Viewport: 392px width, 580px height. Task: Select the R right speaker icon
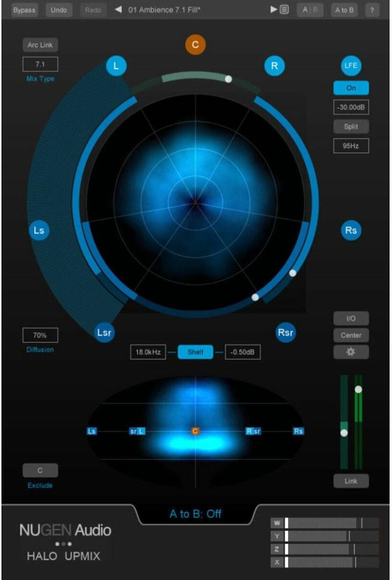pos(275,66)
